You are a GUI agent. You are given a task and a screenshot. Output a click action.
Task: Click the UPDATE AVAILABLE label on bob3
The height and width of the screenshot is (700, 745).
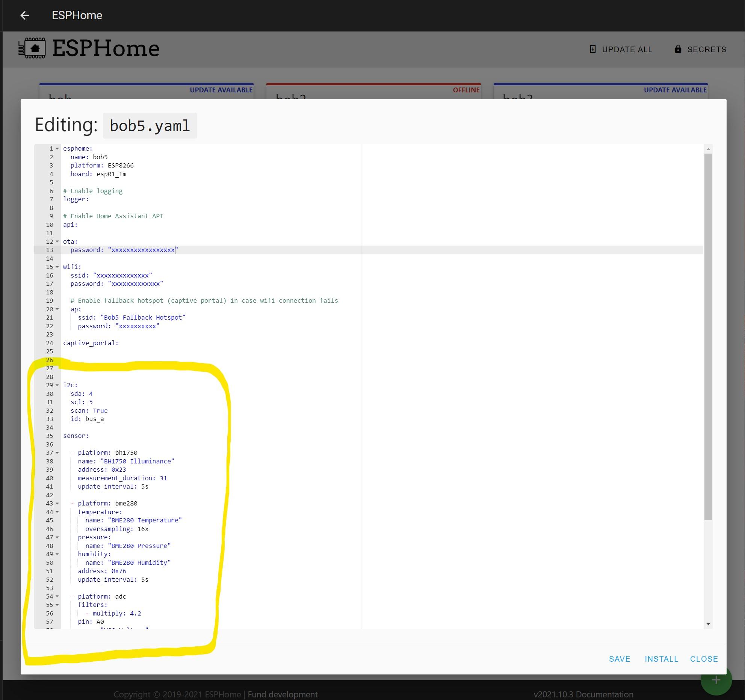click(x=675, y=89)
